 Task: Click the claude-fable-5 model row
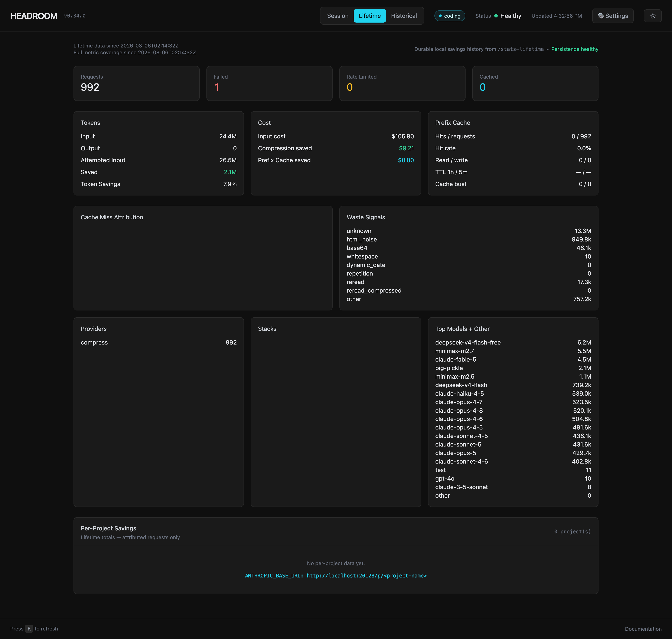click(513, 359)
